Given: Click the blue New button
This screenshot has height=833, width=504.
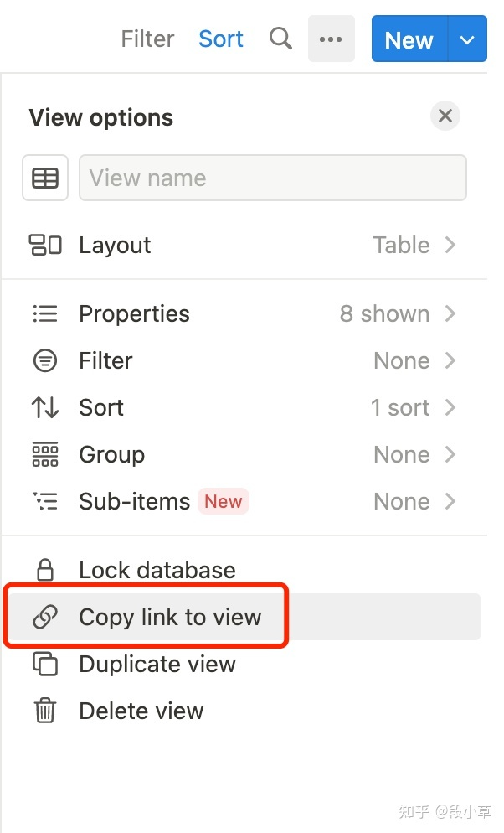Looking at the screenshot, I should 409,39.
